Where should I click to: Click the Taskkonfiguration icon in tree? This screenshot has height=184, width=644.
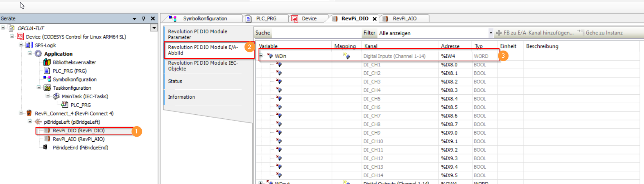point(47,88)
